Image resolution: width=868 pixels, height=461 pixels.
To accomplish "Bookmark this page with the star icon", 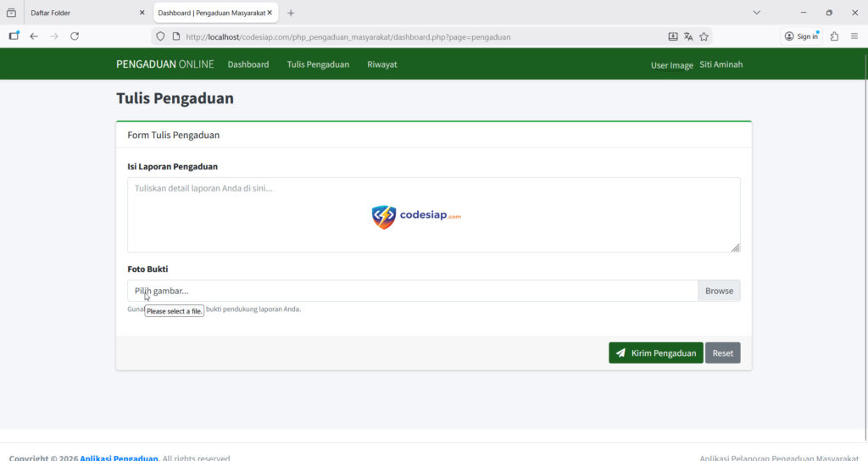I will pos(704,36).
